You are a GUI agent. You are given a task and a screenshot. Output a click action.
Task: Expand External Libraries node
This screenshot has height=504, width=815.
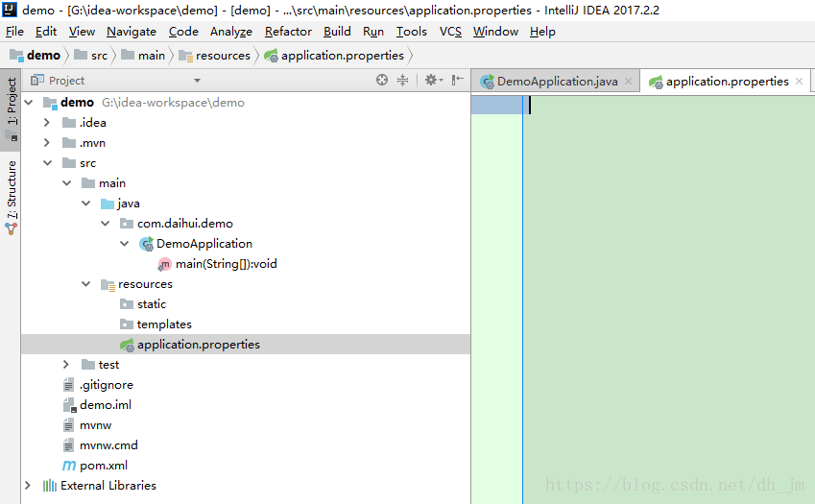28,486
